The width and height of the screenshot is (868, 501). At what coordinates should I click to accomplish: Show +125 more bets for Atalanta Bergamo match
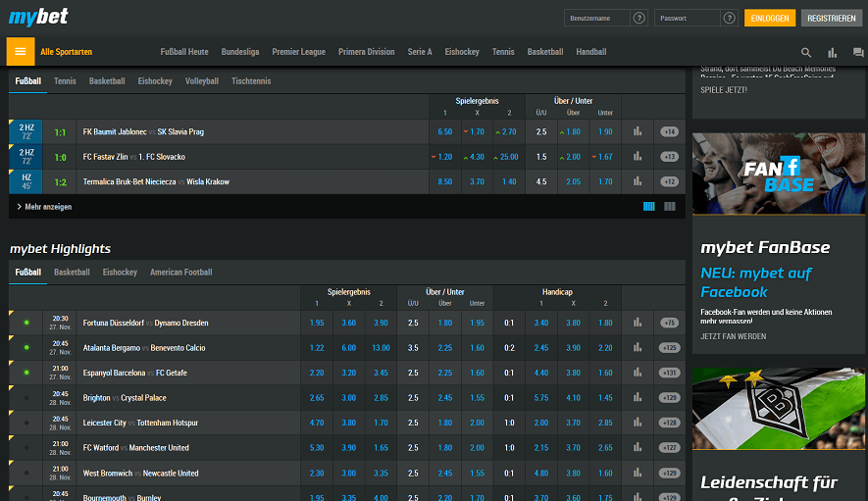tap(669, 348)
